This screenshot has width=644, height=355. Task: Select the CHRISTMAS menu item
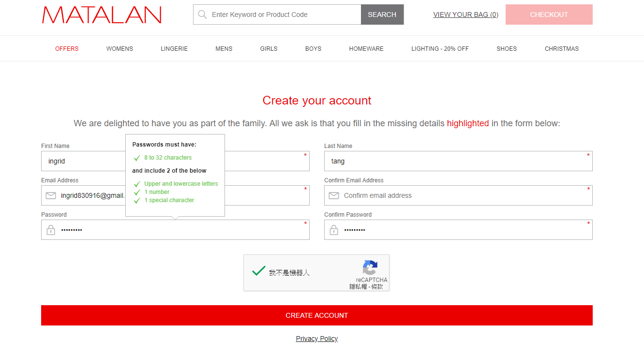click(561, 49)
